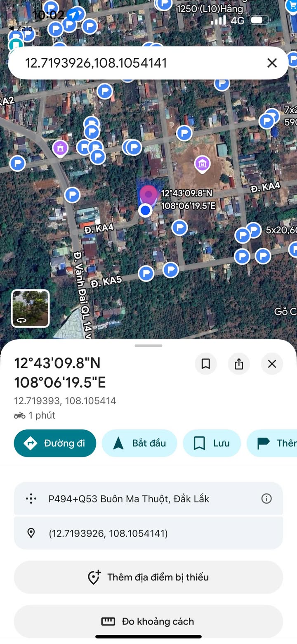Tap the location arrow in status bar
297x644 pixels.
pyautogui.click(x=73, y=15)
